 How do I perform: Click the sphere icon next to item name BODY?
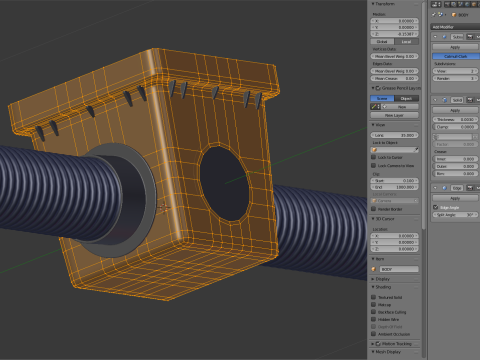[374, 269]
